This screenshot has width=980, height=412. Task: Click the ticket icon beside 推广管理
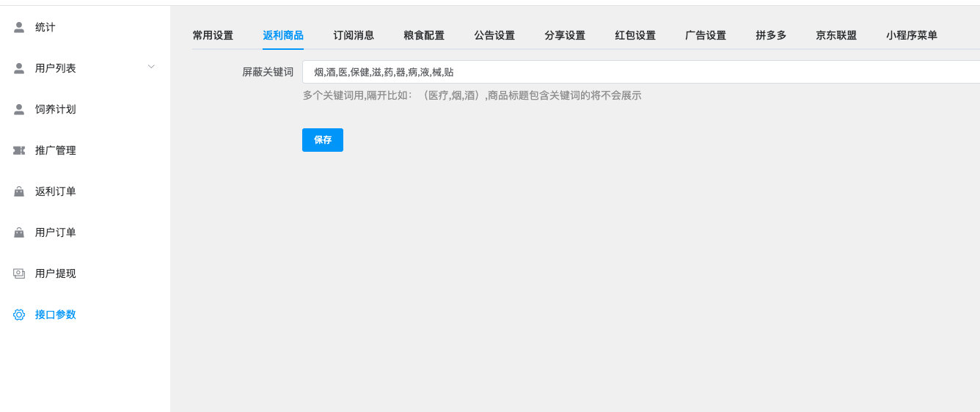19,150
